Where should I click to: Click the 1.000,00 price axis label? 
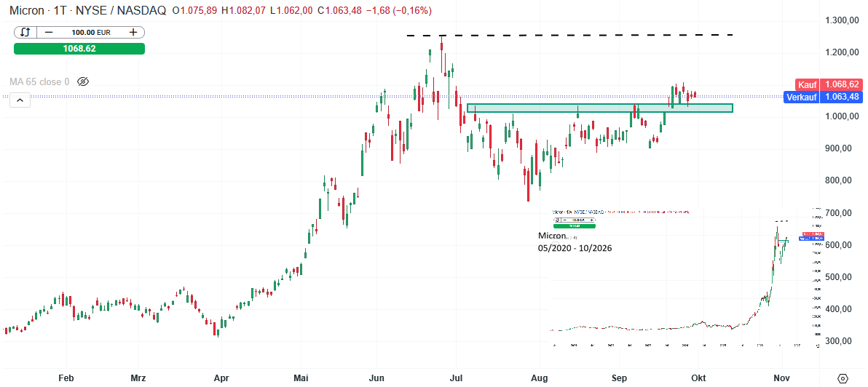(842, 116)
